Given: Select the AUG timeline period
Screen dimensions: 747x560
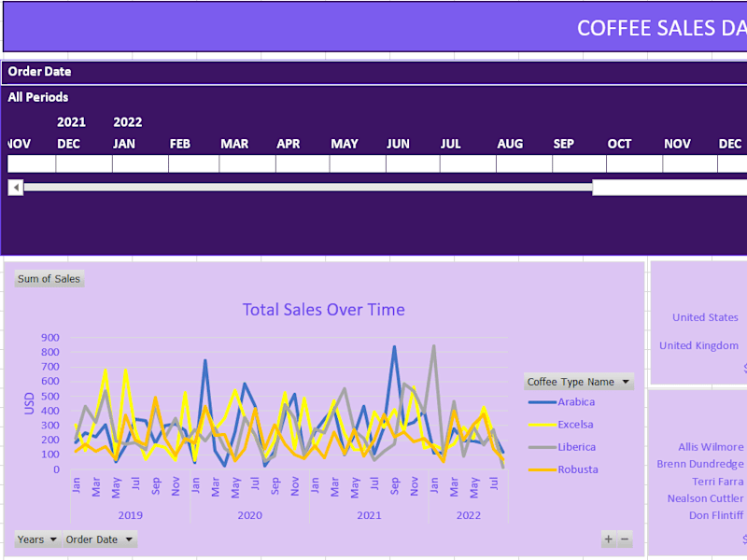Looking at the screenshot, I should (524, 164).
